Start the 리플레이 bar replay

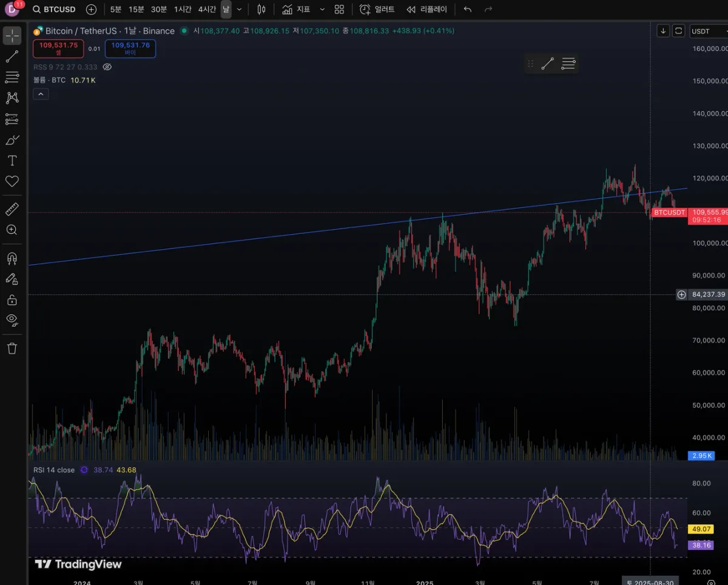click(x=426, y=9)
